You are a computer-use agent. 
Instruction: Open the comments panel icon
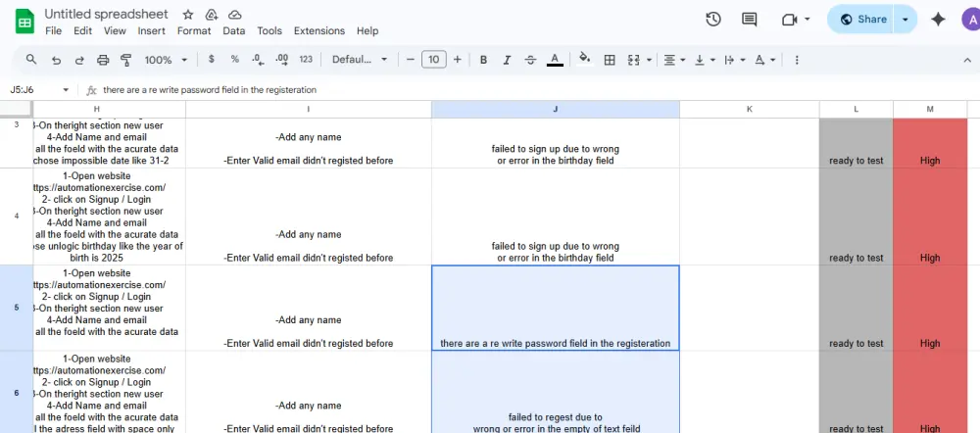pos(750,20)
